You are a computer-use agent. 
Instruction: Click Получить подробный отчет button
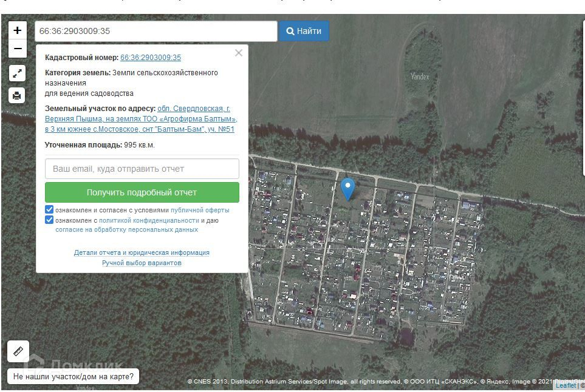[142, 192]
